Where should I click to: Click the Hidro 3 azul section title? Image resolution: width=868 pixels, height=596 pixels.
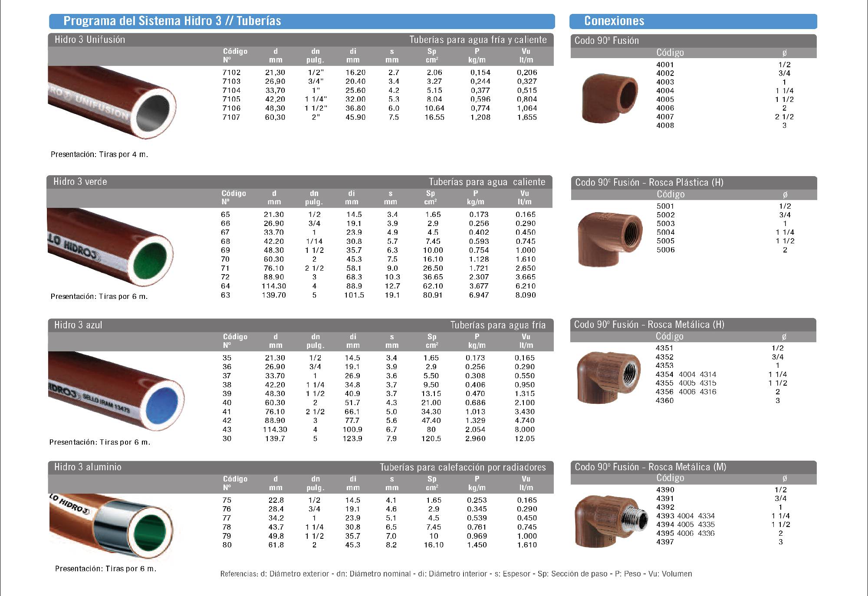78,325
